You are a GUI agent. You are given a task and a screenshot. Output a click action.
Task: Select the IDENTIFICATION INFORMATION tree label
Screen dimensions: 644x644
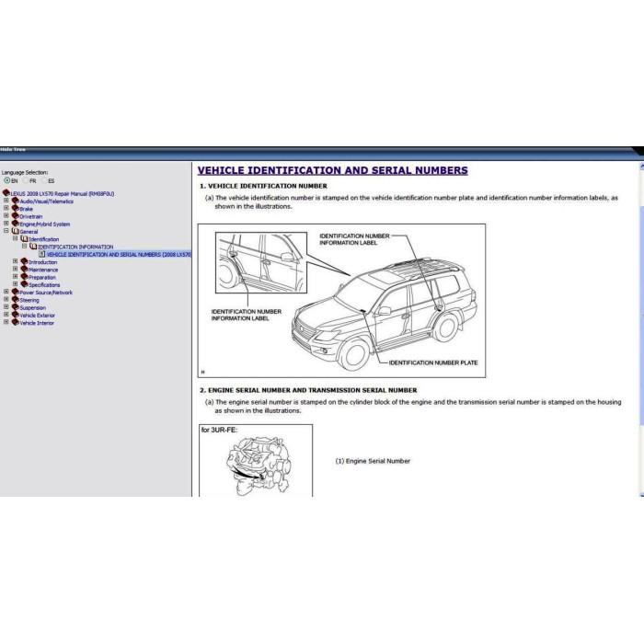(75, 247)
